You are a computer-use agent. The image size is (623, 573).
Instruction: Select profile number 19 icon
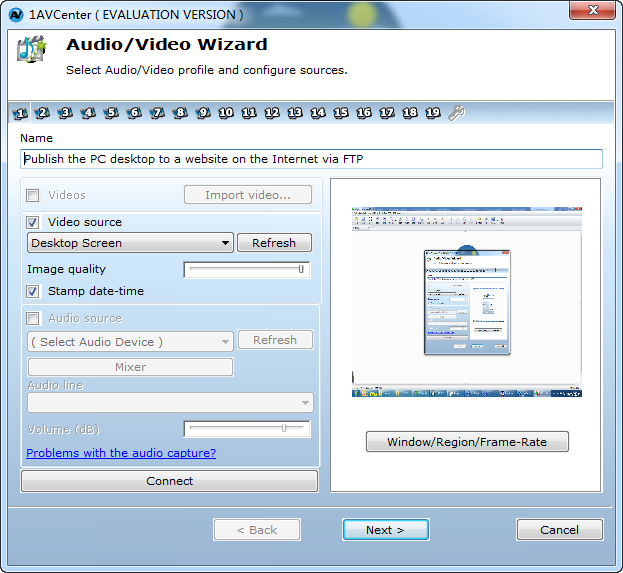pyautogui.click(x=433, y=113)
